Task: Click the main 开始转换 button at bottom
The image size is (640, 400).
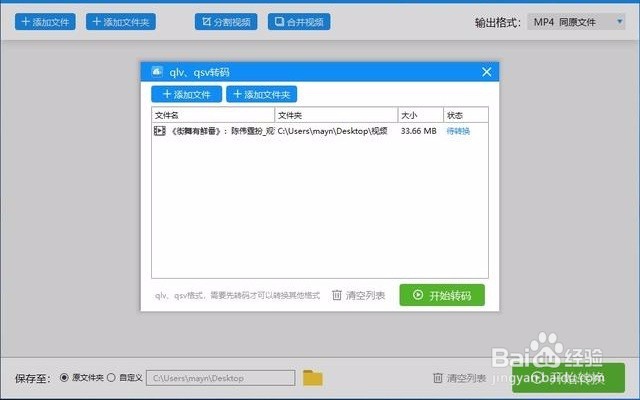Action: click(568, 378)
